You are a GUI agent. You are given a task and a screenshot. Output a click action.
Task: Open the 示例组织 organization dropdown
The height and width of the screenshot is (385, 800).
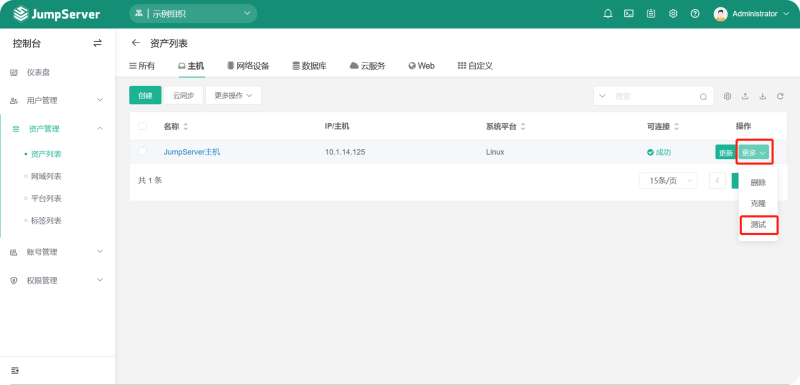(193, 14)
